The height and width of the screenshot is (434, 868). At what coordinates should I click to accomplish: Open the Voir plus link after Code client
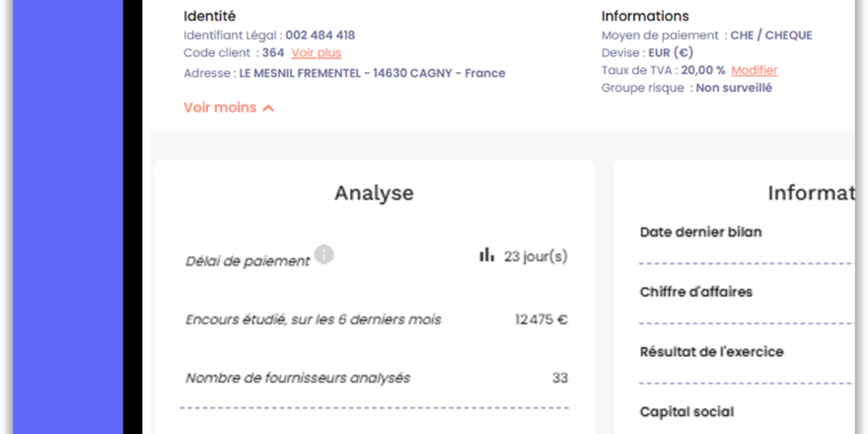pos(317,53)
